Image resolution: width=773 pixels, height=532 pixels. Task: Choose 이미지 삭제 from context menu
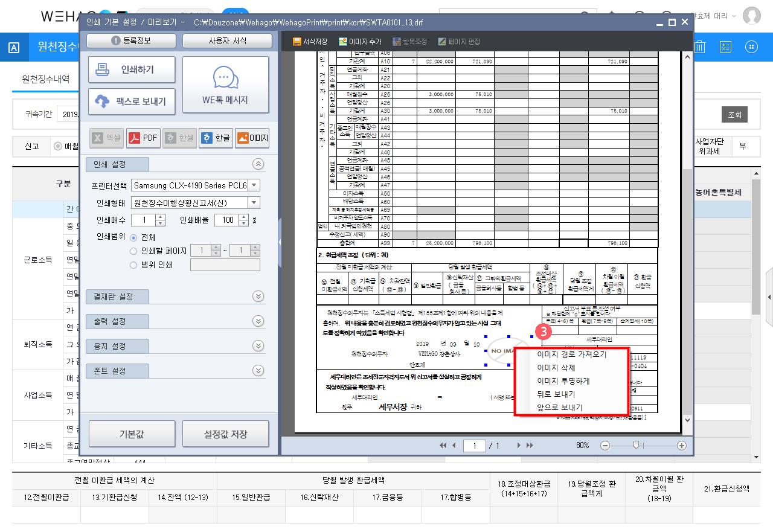(556, 368)
